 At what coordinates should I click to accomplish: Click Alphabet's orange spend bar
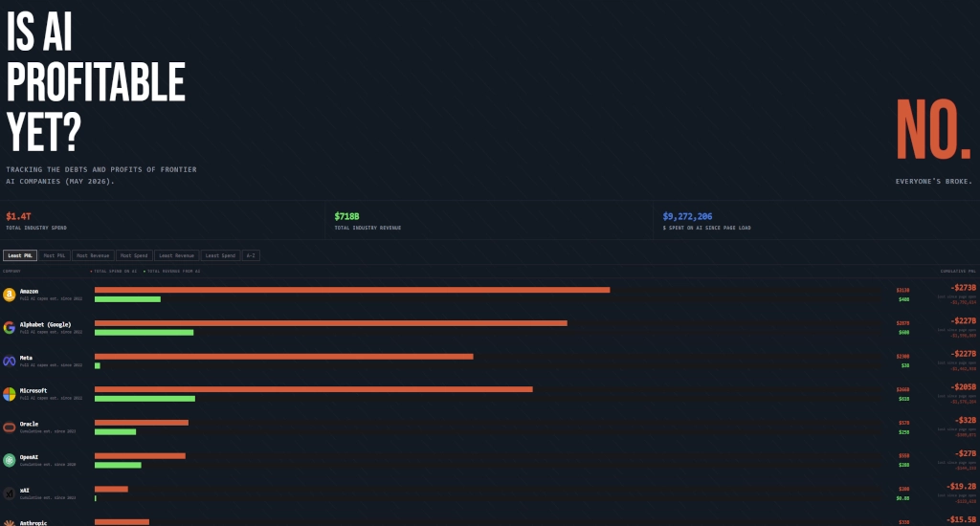coord(330,323)
